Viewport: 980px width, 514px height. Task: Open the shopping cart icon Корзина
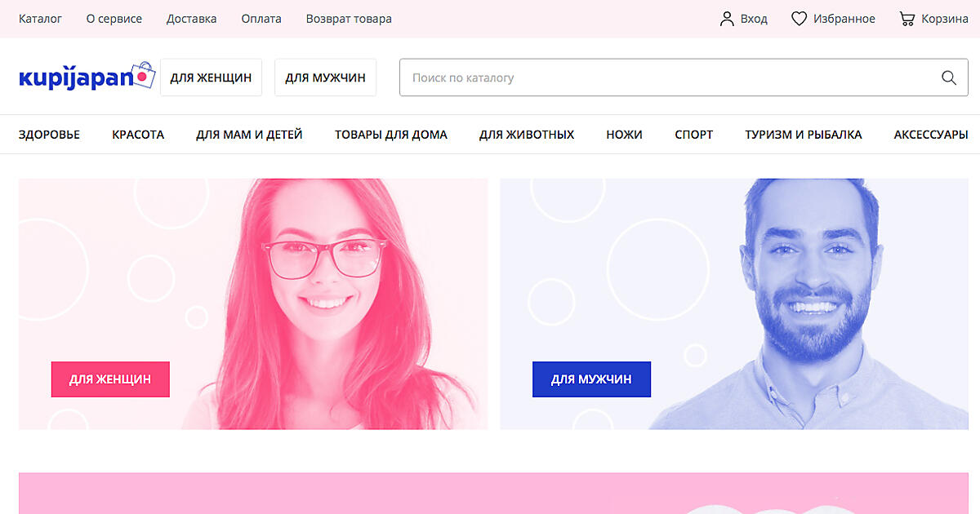click(x=906, y=19)
